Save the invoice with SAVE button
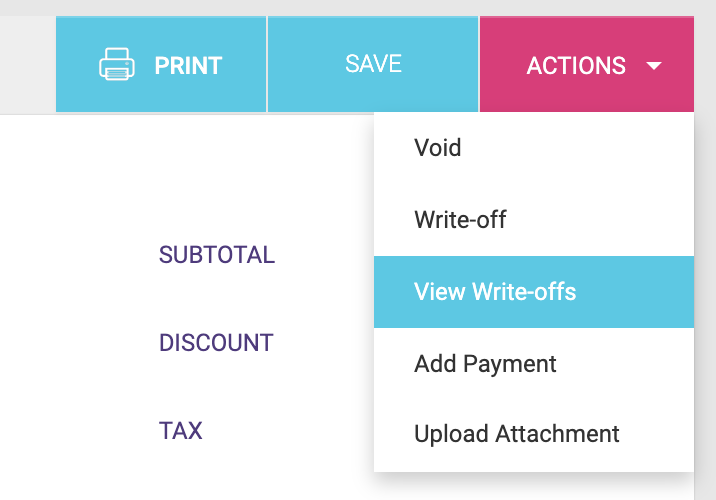Screen dimensions: 716x500 373,64
